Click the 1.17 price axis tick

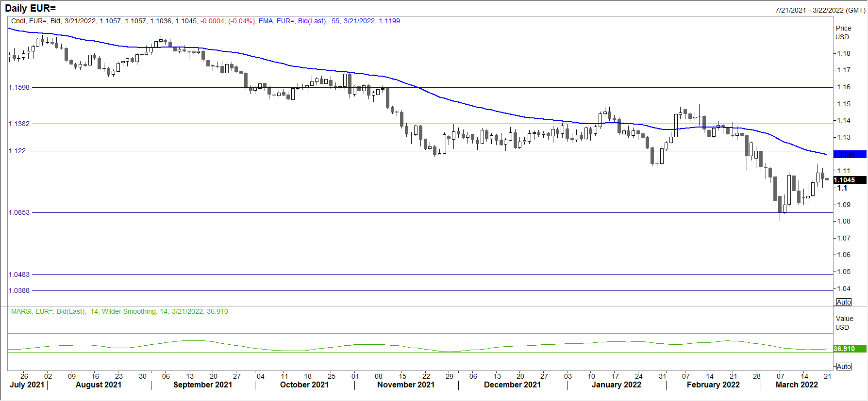844,70
